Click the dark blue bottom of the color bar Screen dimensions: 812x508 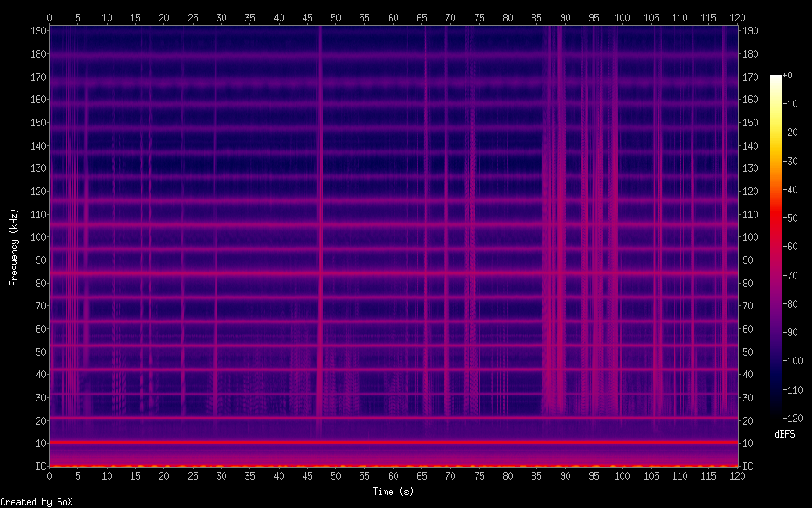(x=776, y=413)
